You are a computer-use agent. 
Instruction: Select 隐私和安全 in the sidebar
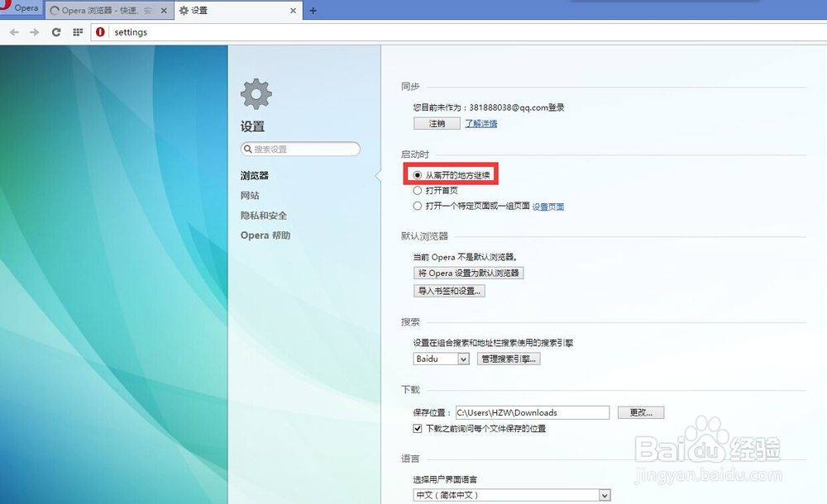coord(265,215)
